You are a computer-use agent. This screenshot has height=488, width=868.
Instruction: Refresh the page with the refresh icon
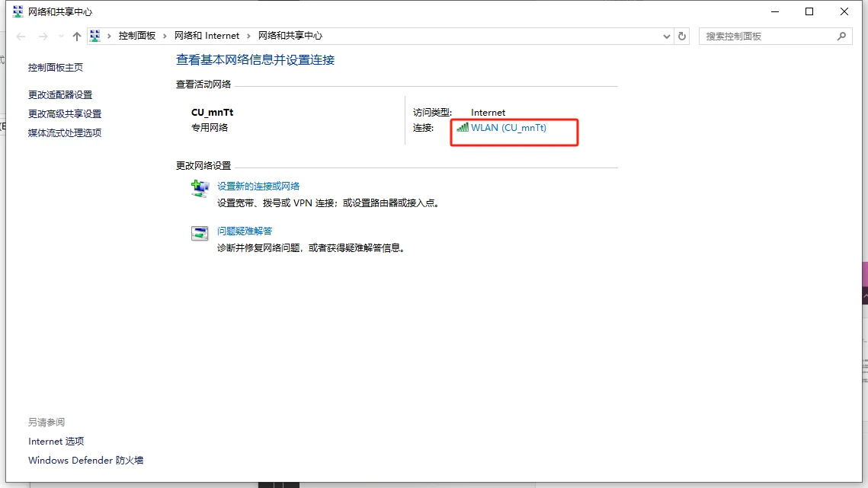point(682,36)
